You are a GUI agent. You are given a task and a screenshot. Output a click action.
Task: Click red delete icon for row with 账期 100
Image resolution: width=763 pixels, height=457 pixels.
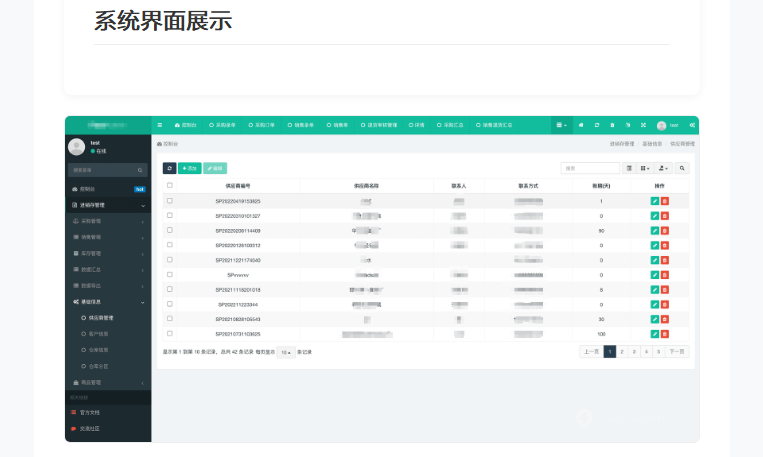click(x=665, y=334)
